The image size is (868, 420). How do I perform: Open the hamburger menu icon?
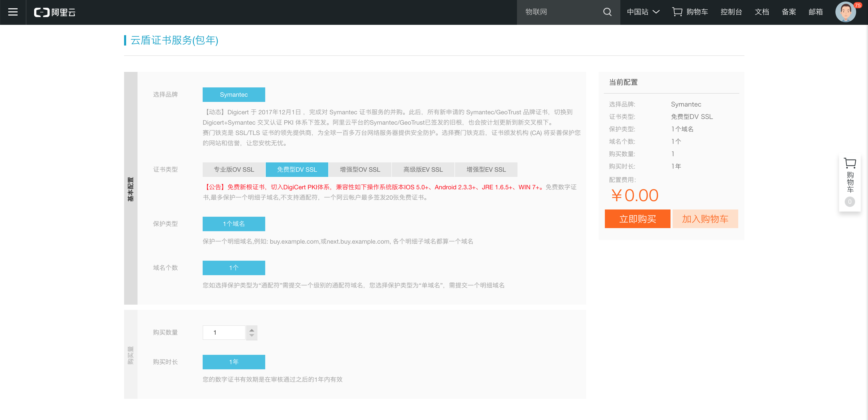13,12
